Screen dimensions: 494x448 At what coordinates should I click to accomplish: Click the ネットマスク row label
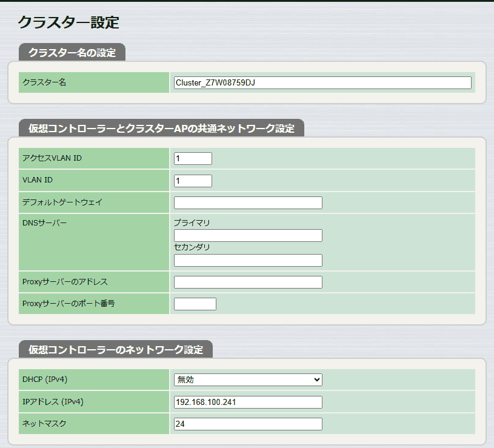[44, 423]
